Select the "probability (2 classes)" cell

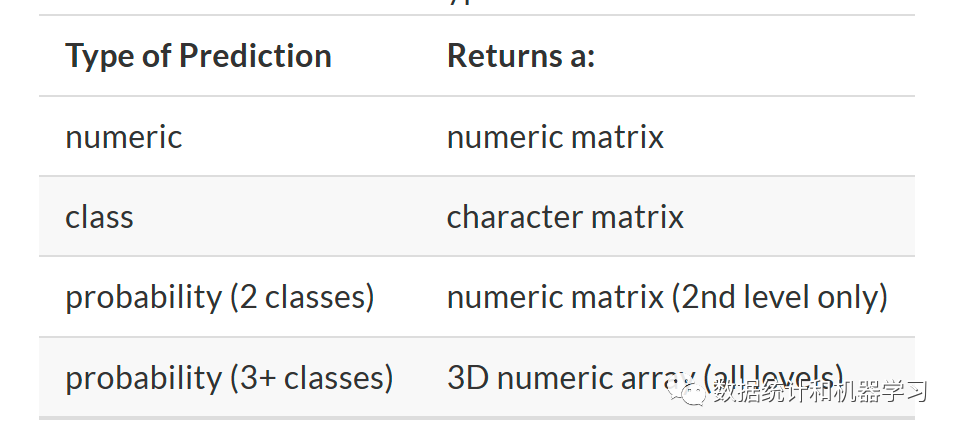click(x=220, y=297)
